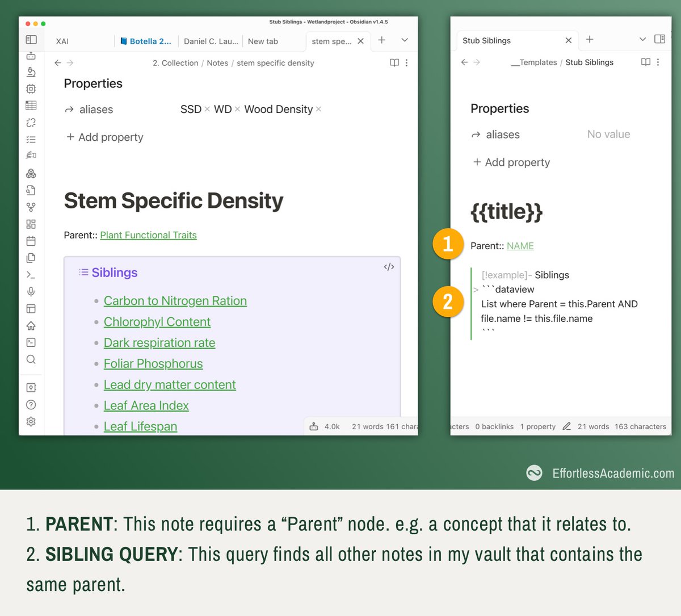Toggle the left sidebar in the main window
The width and height of the screenshot is (681, 616).
pos(31,40)
